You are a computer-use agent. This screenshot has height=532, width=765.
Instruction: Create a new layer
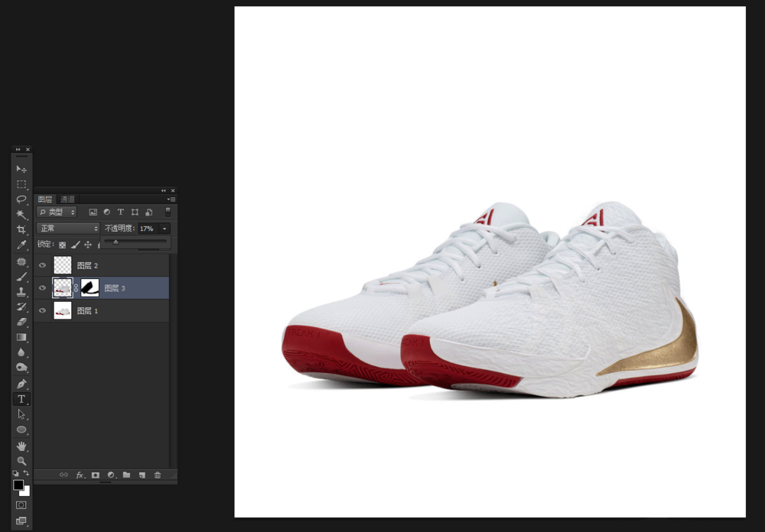[142, 475]
